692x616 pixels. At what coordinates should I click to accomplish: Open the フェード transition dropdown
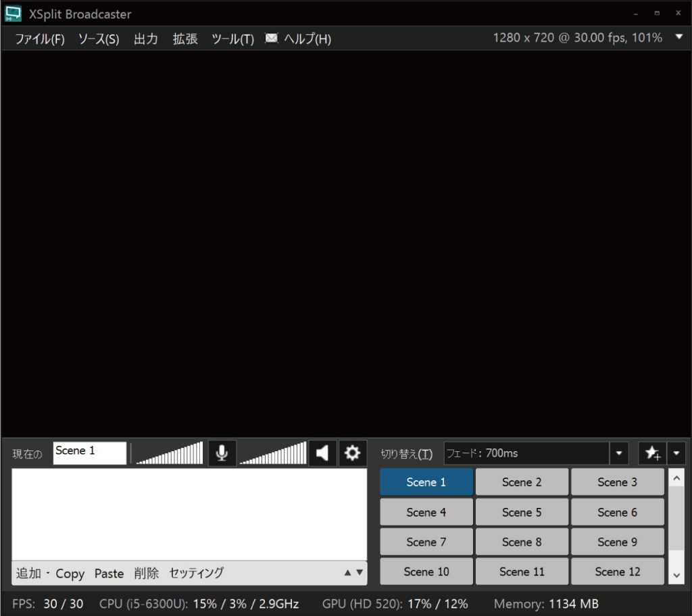pyautogui.click(x=618, y=453)
